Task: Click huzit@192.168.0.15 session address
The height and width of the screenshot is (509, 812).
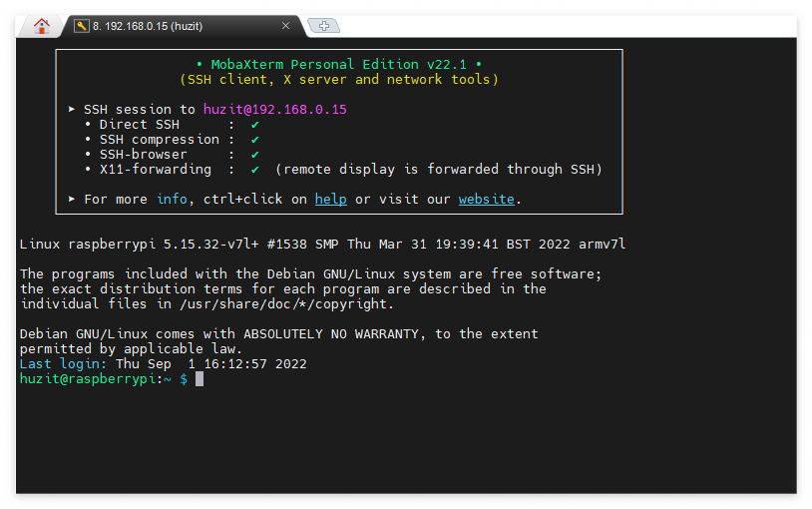Action: point(275,110)
